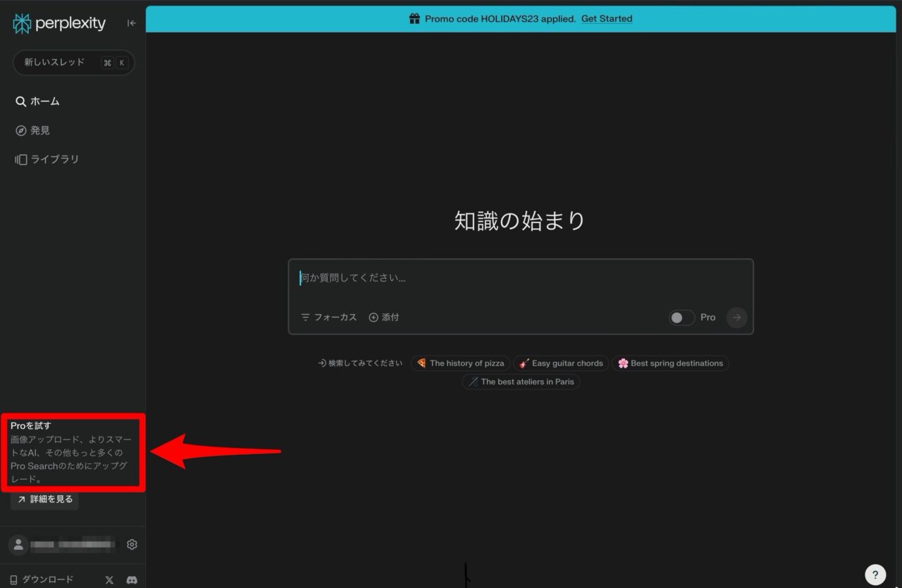Open the help question mark button
The height and width of the screenshot is (588, 902).
click(875, 574)
